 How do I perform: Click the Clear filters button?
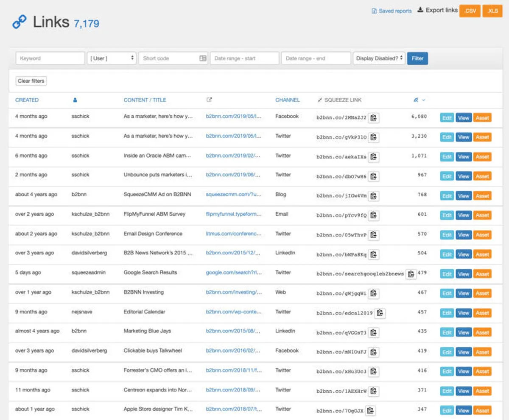click(x=31, y=81)
